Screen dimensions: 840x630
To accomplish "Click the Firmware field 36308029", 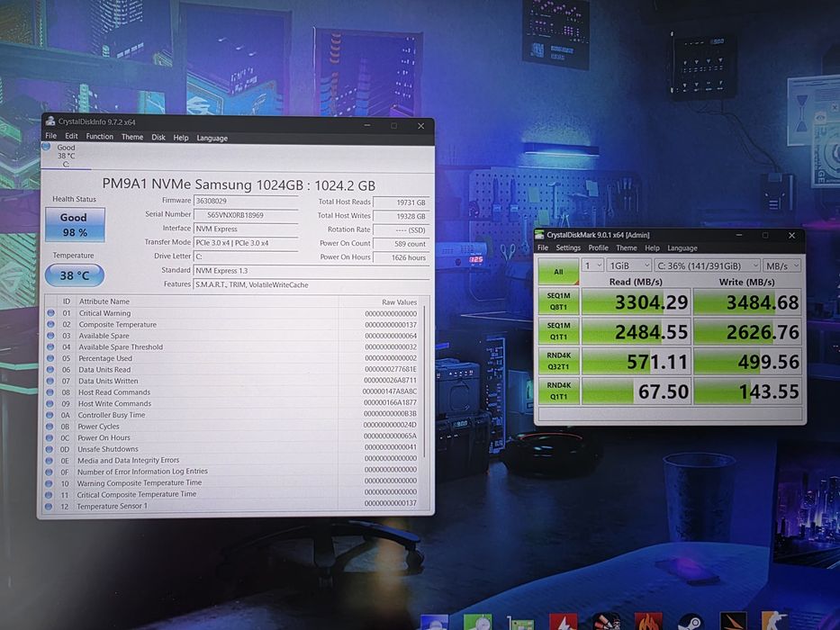I will [246, 201].
